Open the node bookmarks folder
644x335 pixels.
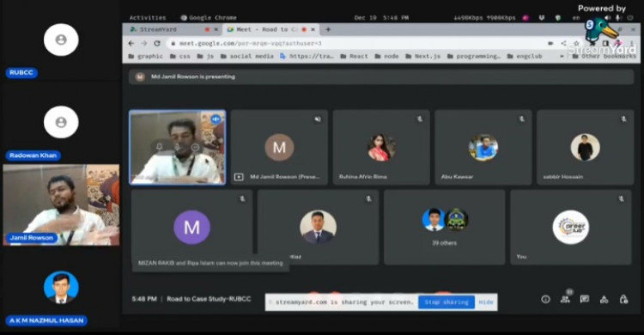tap(386, 57)
